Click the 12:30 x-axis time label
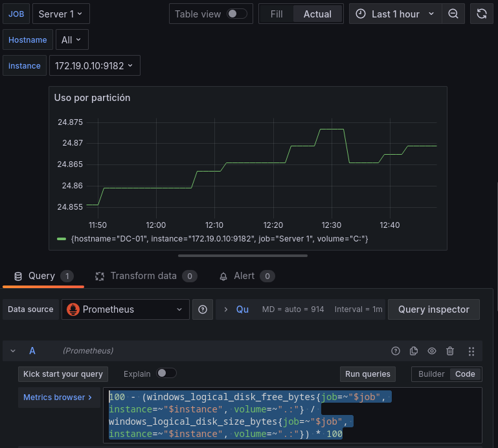 [x=332, y=225]
